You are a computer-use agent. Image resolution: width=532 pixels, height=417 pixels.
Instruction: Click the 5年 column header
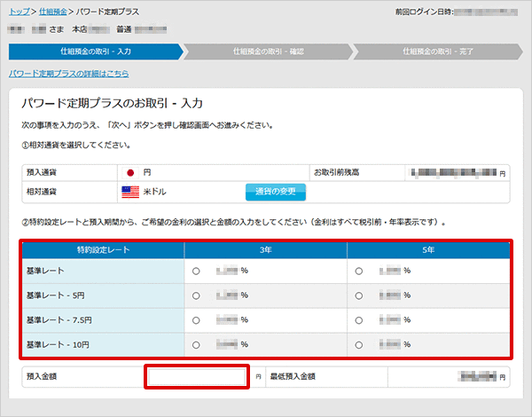click(x=429, y=250)
